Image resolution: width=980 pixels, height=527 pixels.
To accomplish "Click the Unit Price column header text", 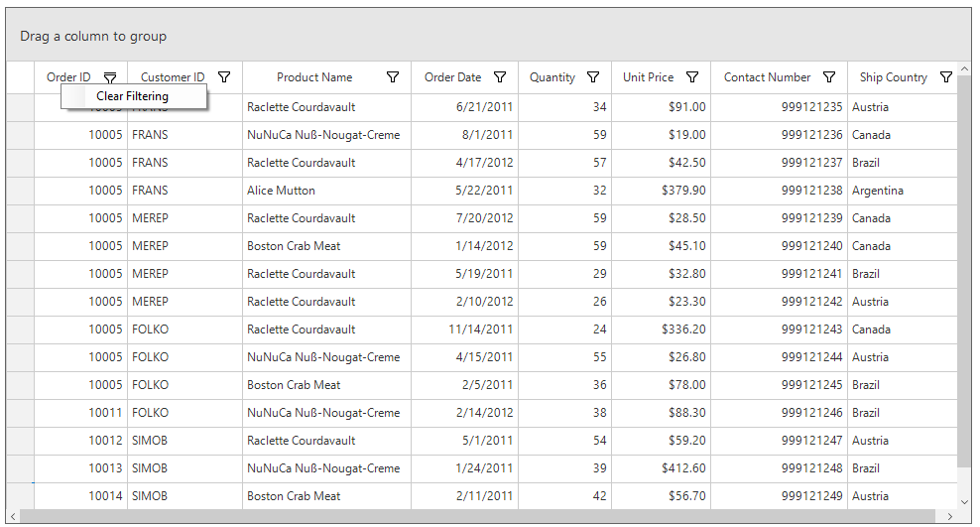I will (x=648, y=77).
